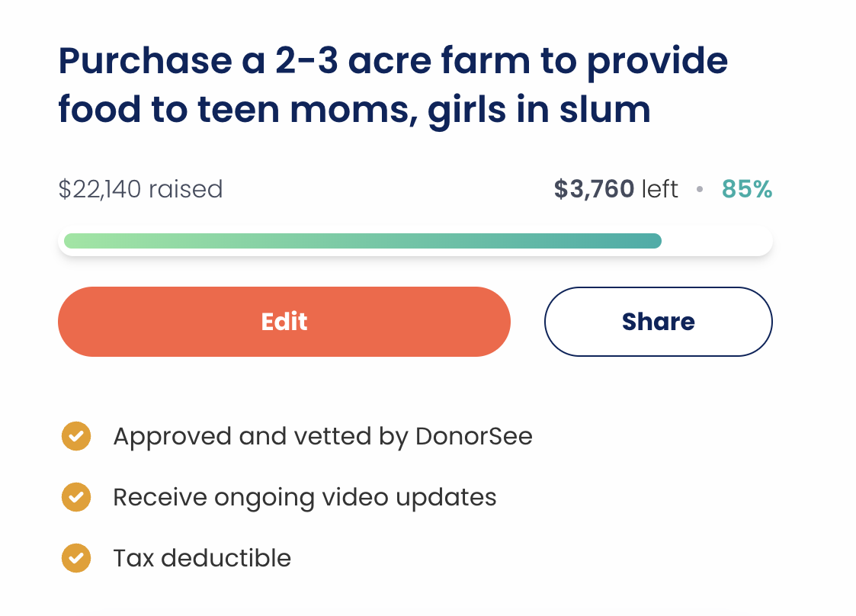
Task: Click the unfilled white end of the progress bar
Action: coord(717,241)
